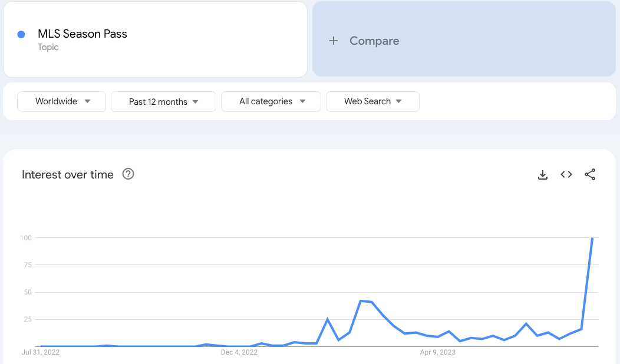Viewport: 620px width, 364px height.
Task: Open the Past 12 months dropdown
Action: click(x=163, y=101)
